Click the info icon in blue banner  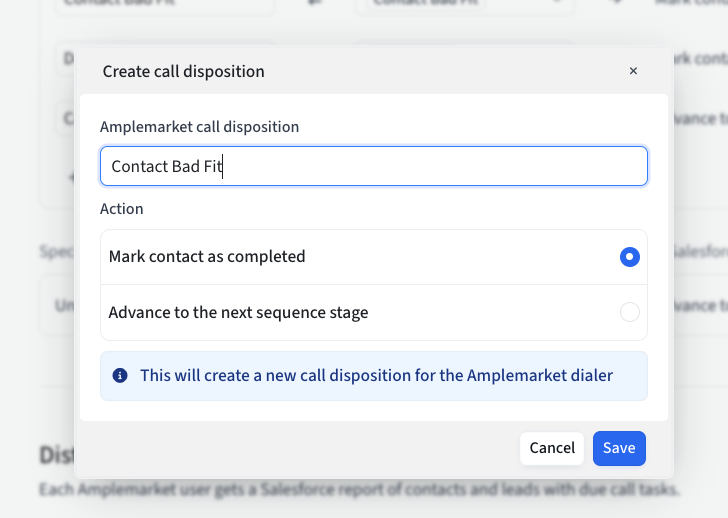click(x=120, y=376)
